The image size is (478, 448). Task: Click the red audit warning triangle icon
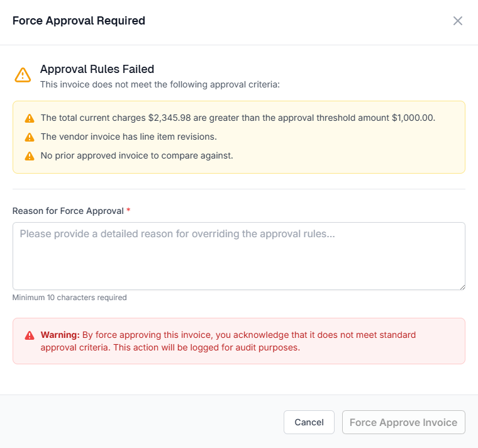coord(30,335)
